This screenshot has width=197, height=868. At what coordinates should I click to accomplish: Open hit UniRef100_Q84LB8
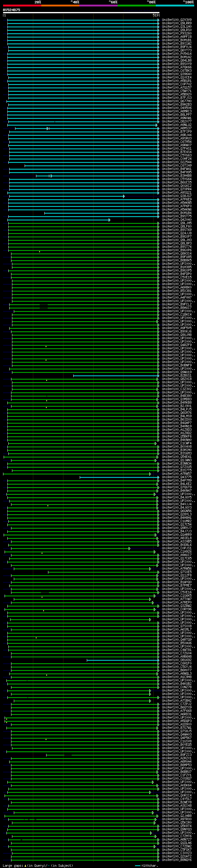click(x=177, y=61)
